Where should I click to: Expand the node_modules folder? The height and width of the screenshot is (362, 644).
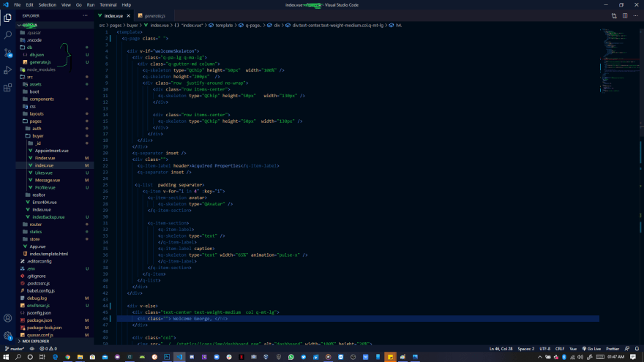tap(55, 69)
